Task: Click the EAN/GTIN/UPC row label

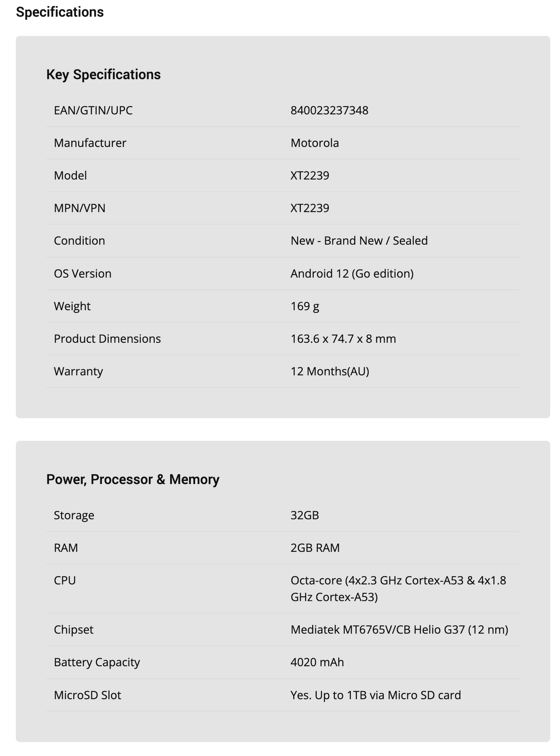Action: (x=93, y=110)
